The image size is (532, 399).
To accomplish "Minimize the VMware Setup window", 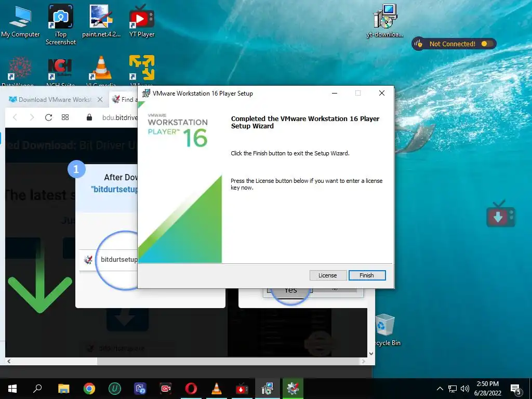I will click(335, 93).
